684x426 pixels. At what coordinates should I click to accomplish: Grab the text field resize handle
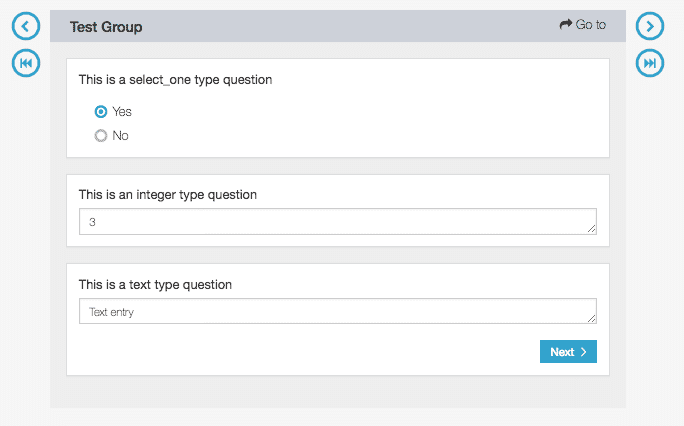(x=592, y=318)
